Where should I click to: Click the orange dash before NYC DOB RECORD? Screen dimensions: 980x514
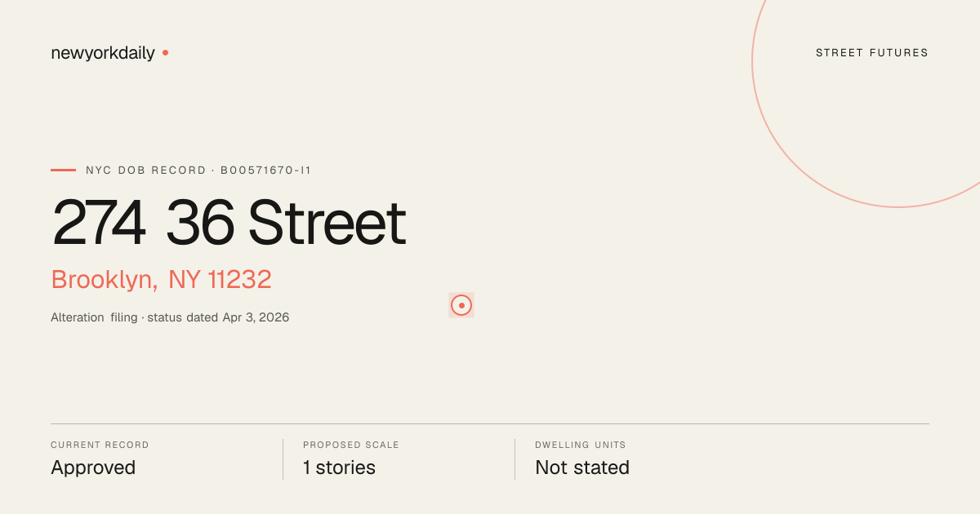tap(63, 170)
